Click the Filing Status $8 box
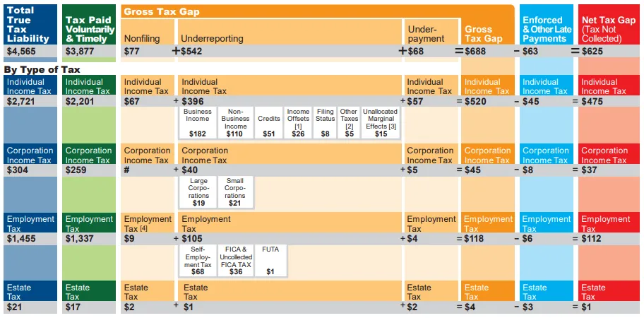Image resolution: width=644 pixels, height=318 pixels. [325, 123]
